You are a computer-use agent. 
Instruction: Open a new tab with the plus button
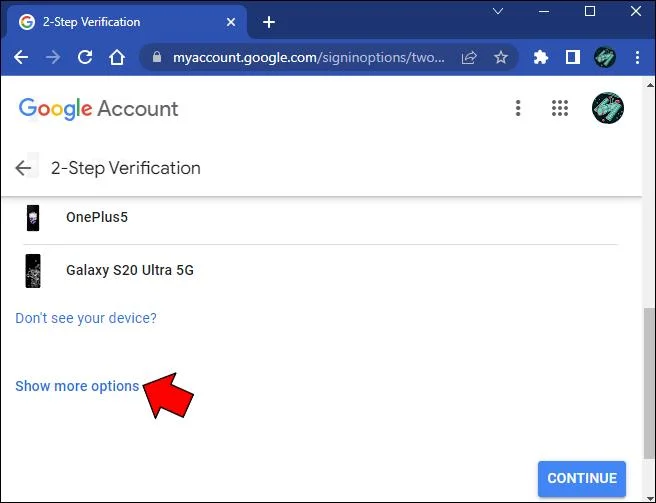tap(269, 22)
